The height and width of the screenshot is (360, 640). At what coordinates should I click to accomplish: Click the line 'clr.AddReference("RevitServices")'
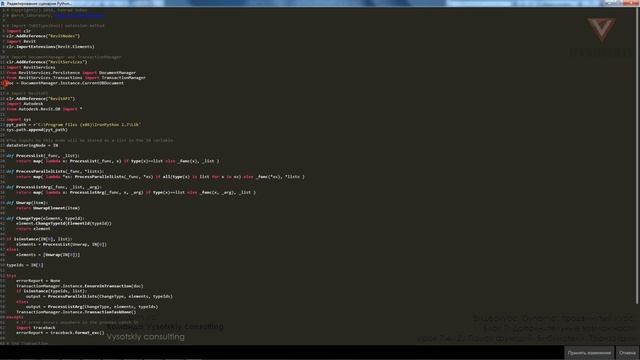(47, 62)
